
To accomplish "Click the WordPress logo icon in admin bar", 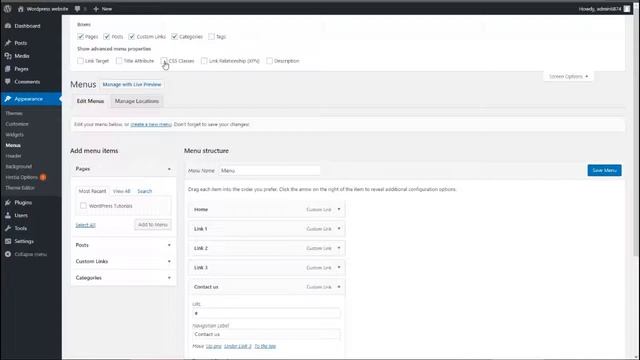I will 7,9.
